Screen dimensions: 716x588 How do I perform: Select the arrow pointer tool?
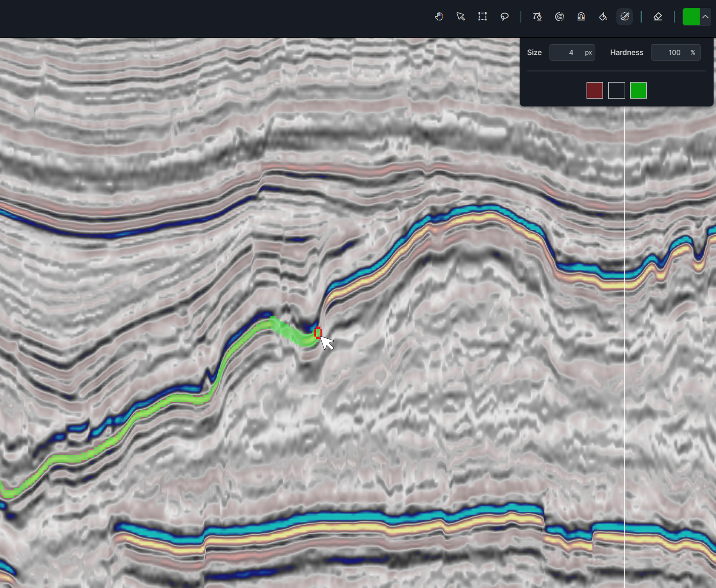point(461,17)
